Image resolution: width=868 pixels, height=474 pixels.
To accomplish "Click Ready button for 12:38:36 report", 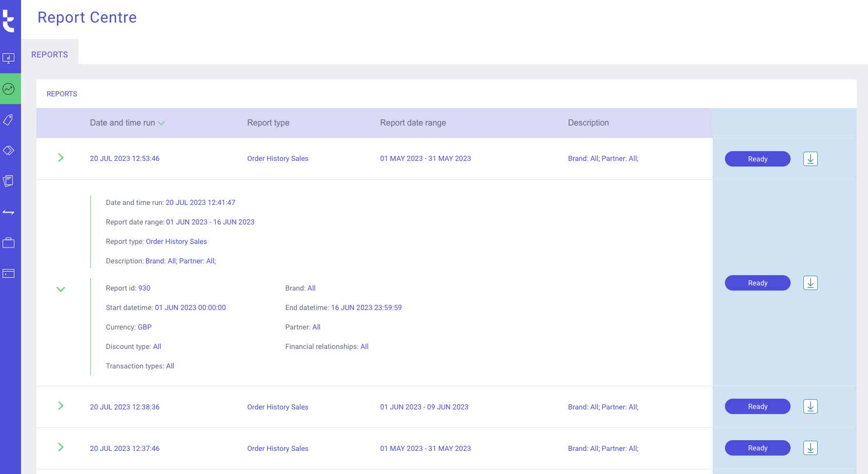I will (x=757, y=406).
